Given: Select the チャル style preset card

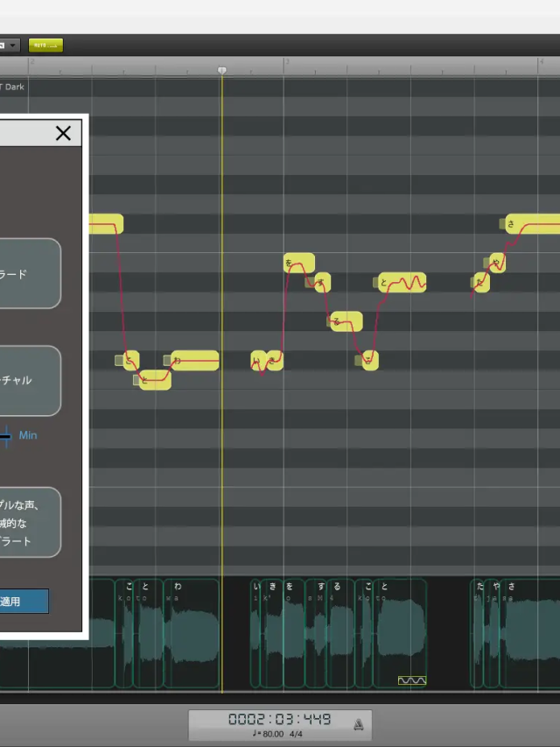Looking at the screenshot, I should (x=30, y=380).
